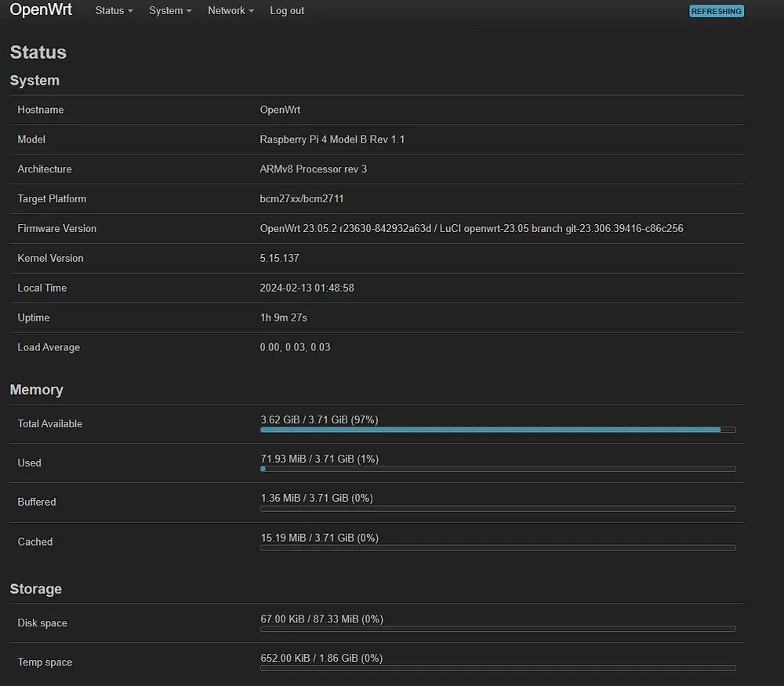Select the uptime value '1h 9m 27s'
This screenshot has width=784, height=686.
click(284, 318)
